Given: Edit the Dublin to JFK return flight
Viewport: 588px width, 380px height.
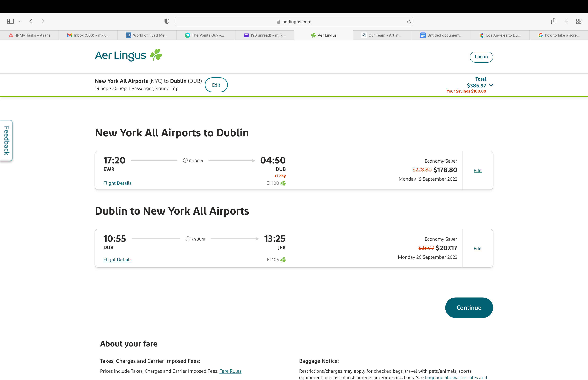Looking at the screenshot, I should [x=477, y=249].
